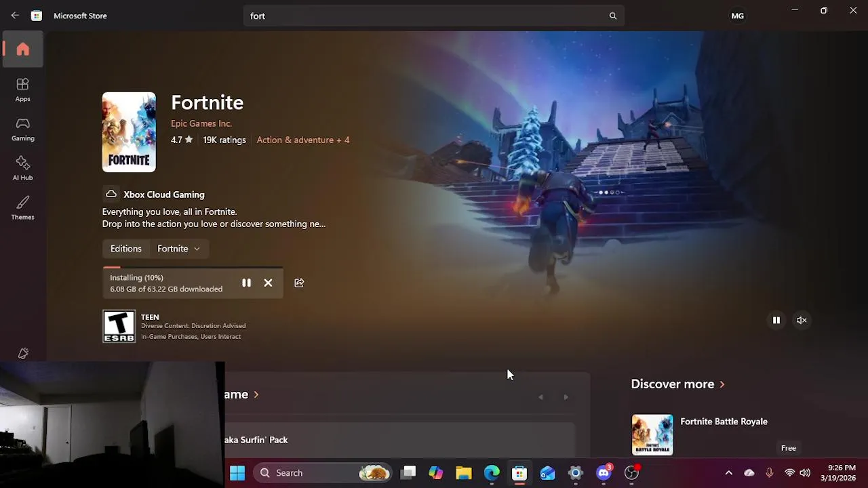Open Action & adventure + 4 categories
The height and width of the screenshot is (488, 868).
pyautogui.click(x=303, y=140)
